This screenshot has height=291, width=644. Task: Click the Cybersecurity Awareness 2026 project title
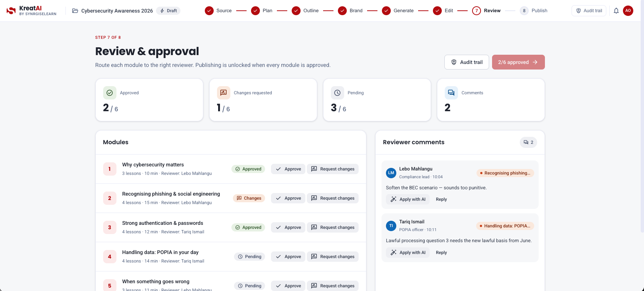pos(117,11)
